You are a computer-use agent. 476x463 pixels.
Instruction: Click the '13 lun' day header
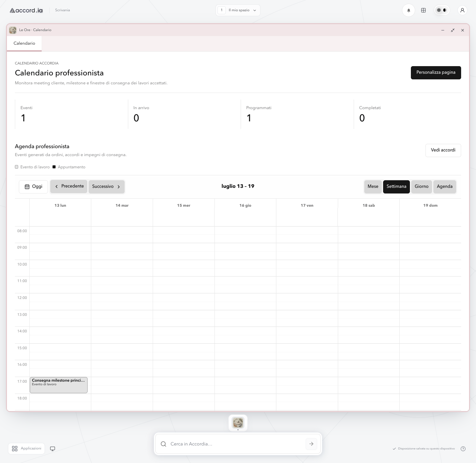pyautogui.click(x=60, y=205)
